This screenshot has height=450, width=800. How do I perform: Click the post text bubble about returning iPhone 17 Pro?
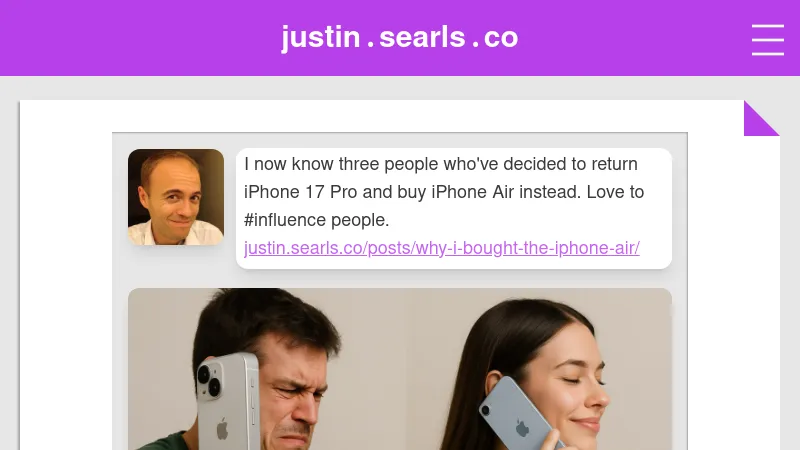[x=454, y=208]
